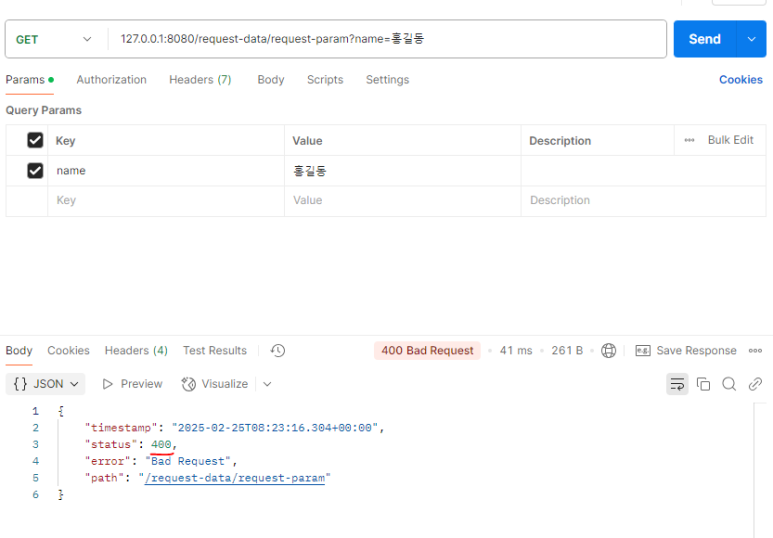Click the Visualize button
773x538 pixels.
click(214, 384)
